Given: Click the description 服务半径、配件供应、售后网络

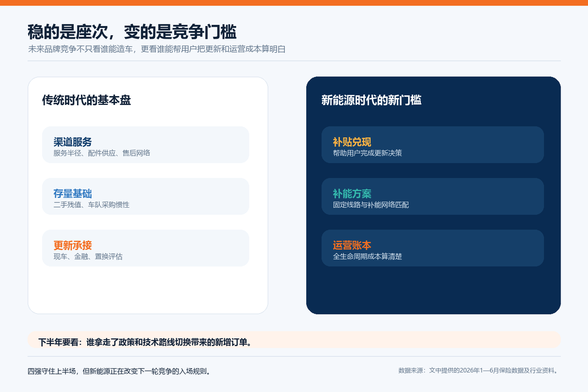Looking at the screenshot, I should click(x=102, y=153).
